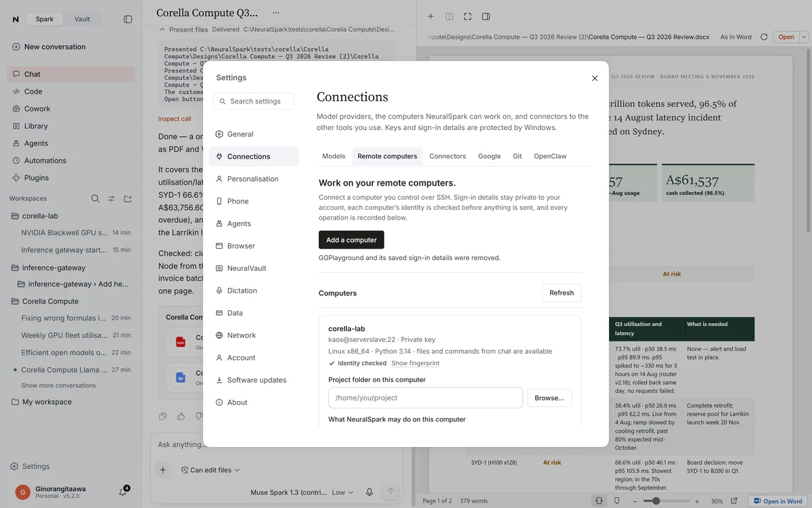This screenshot has height=508, width=812.
Task: Select Browser in settings sidebar
Action: pos(254,246)
